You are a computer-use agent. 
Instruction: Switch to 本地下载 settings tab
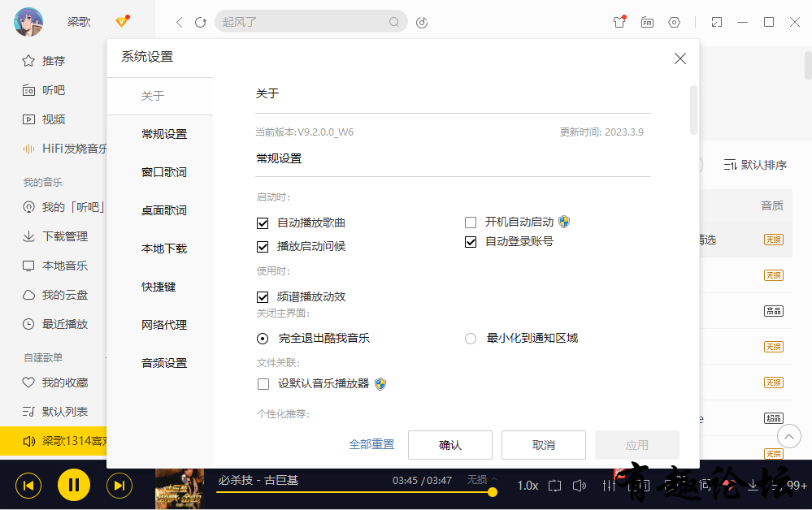(164, 249)
